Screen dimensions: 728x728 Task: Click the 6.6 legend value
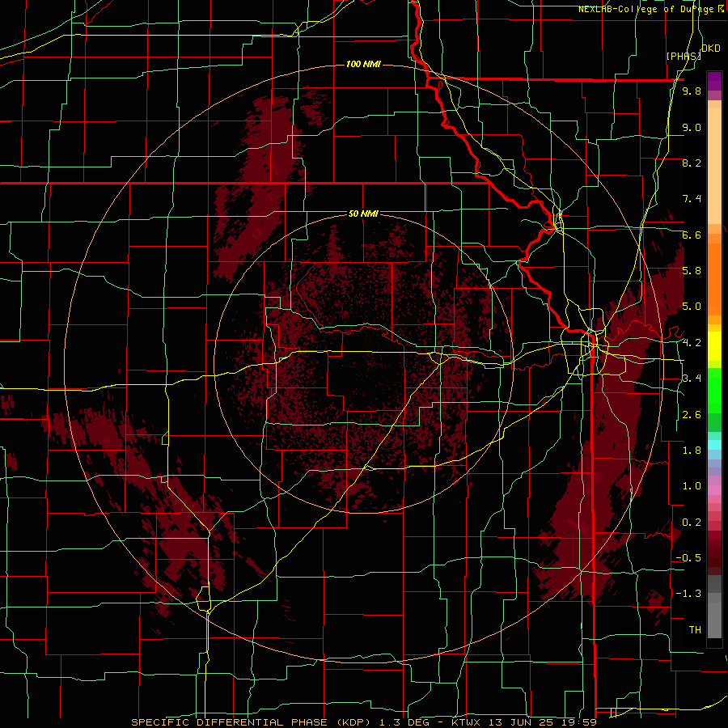point(692,235)
